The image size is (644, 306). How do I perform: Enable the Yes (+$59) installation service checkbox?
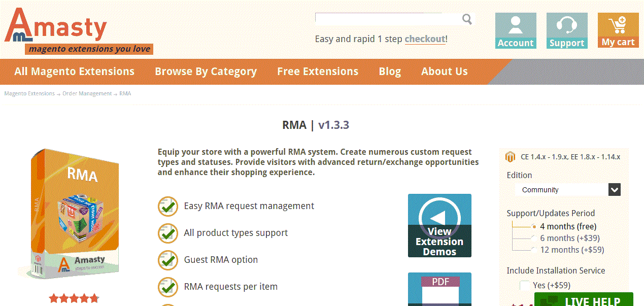point(525,286)
